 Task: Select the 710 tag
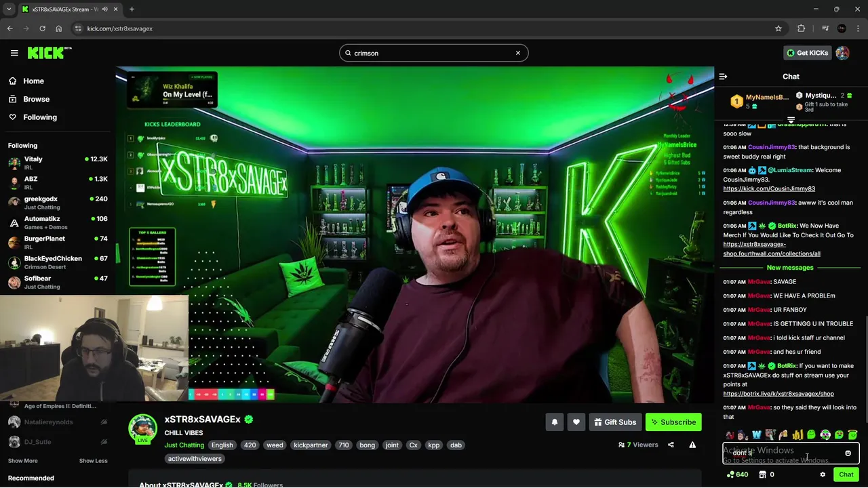click(x=344, y=445)
